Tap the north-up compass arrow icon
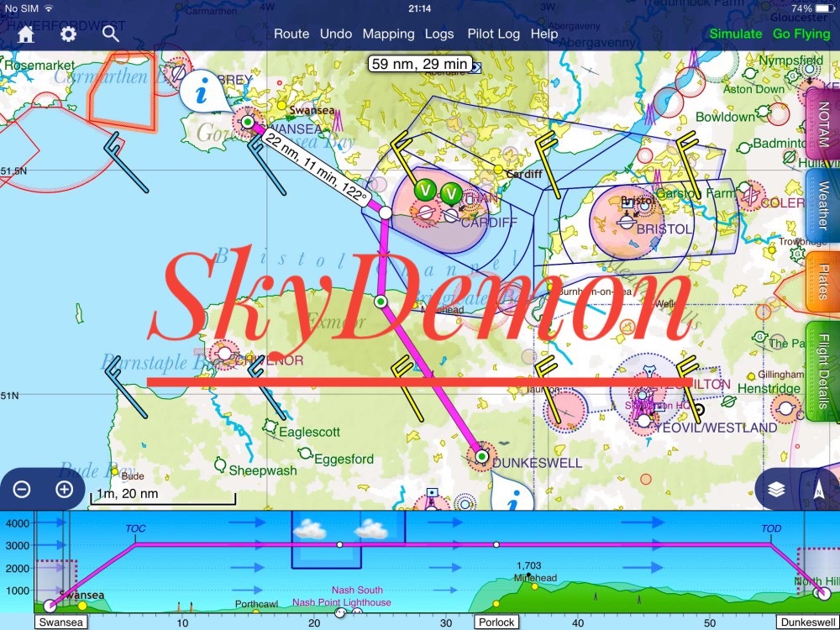 click(818, 489)
